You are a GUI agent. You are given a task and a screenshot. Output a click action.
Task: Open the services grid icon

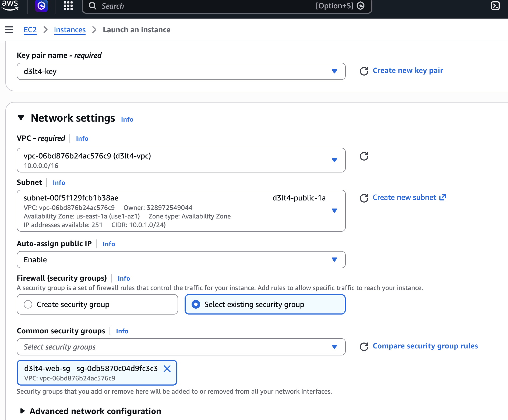coord(68,6)
